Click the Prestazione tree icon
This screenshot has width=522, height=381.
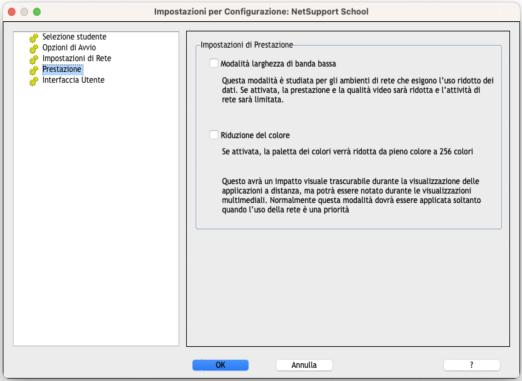coord(34,70)
